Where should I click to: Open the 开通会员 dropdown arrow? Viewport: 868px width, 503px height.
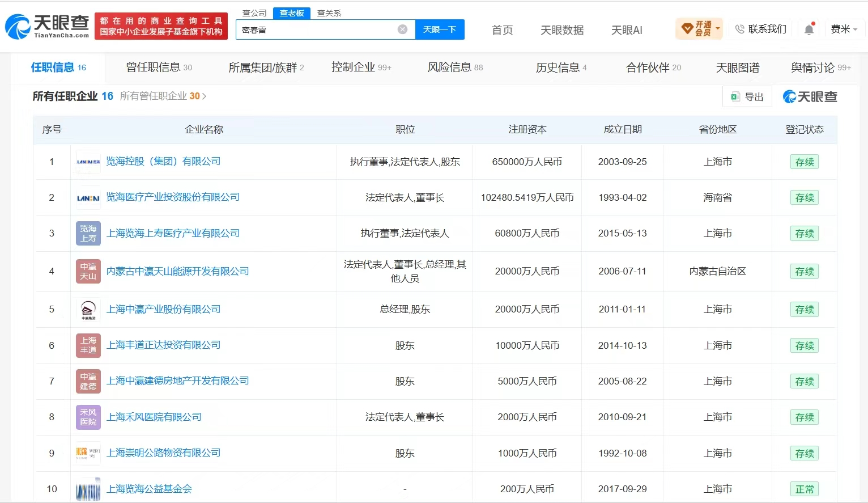tap(718, 28)
